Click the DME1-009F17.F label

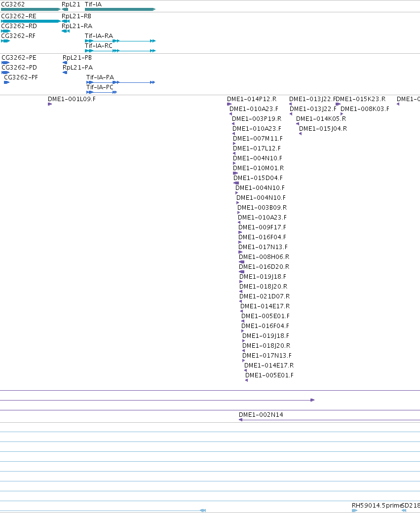pos(262,227)
